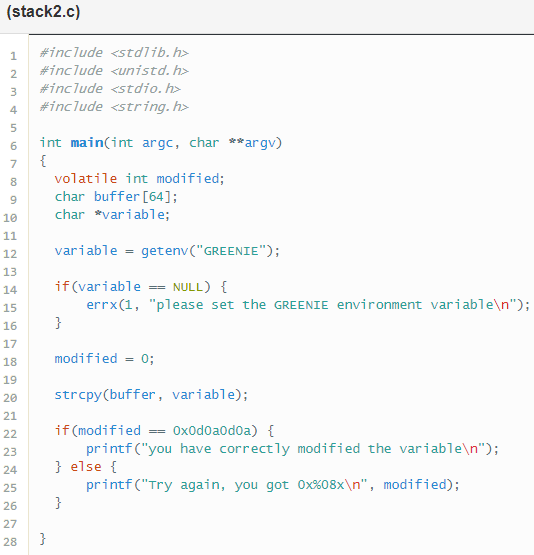
Task: Click line number 1 in gutter
Action: (x=13, y=56)
